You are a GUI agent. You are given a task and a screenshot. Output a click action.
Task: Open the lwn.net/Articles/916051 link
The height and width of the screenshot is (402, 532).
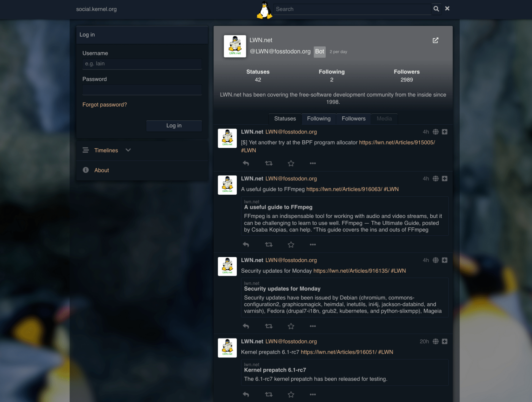pos(339,352)
